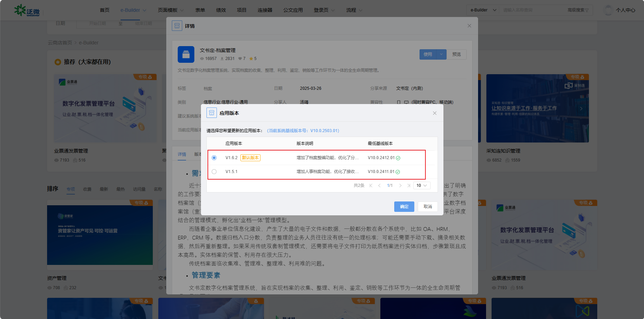Expand the 登录页 navigation menu
This screenshot has width=644, height=319.
tap(324, 10)
